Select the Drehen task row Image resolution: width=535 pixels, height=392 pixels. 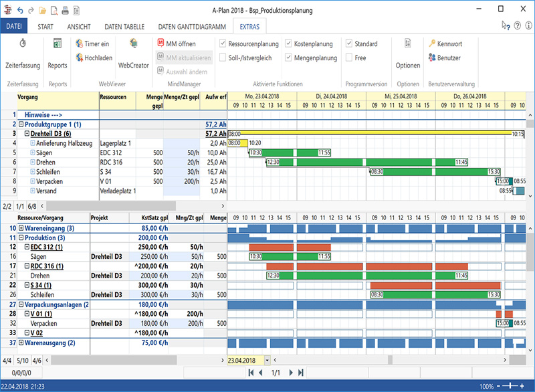pyautogui.click(x=114, y=163)
